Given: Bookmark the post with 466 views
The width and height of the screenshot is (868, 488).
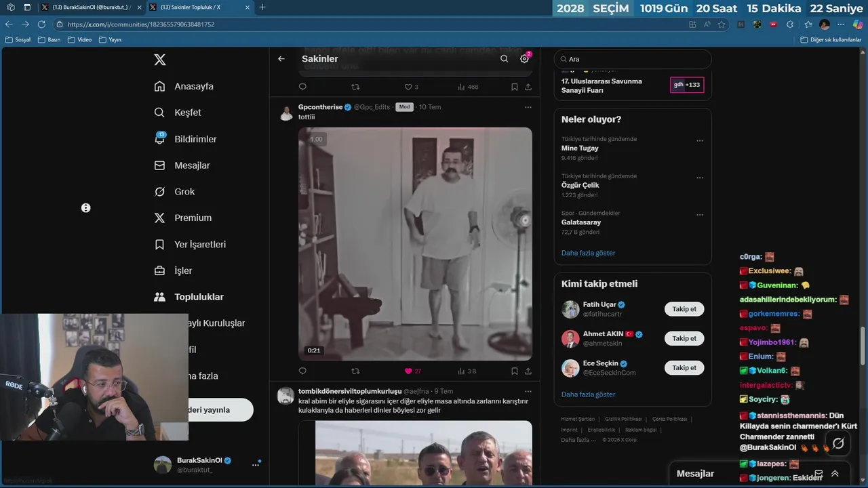Looking at the screenshot, I should click(515, 87).
